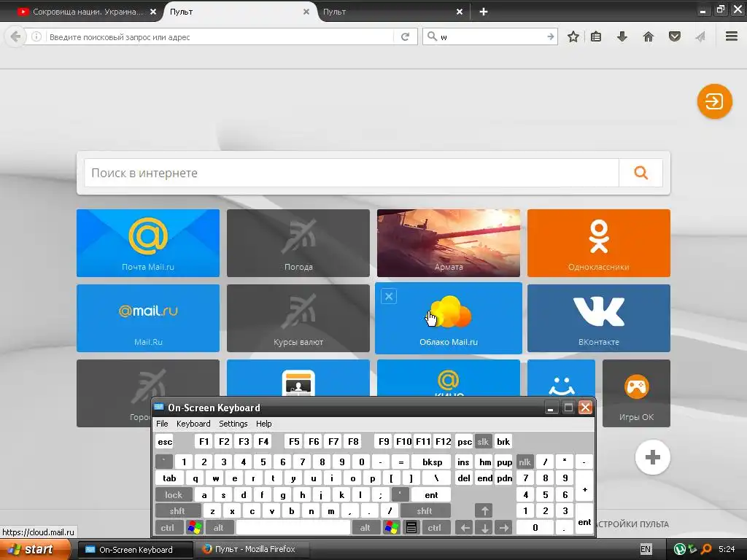The image size is (747, 560).
Task: Open Settings menu in On-Screen Keyboard
Action: pos(233,424)
